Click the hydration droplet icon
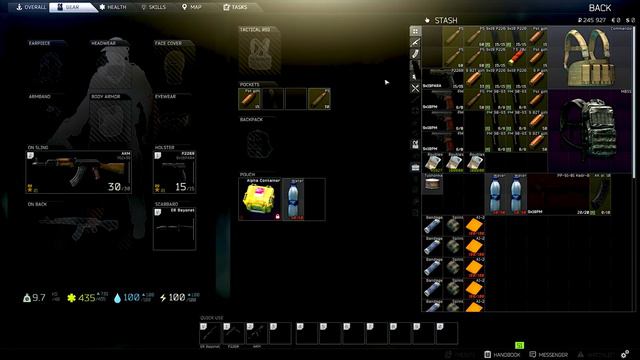Screen dimensions: 640x360 pos(118,298)
